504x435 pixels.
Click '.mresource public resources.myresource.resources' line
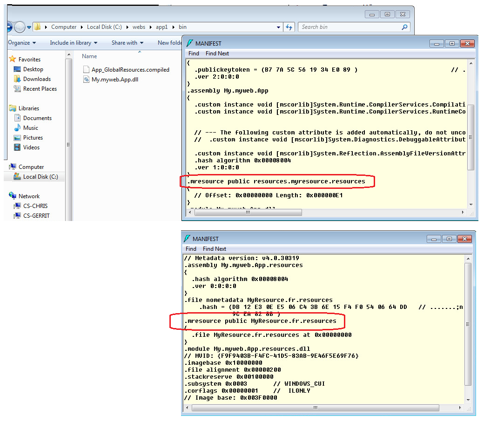point(276,181)
